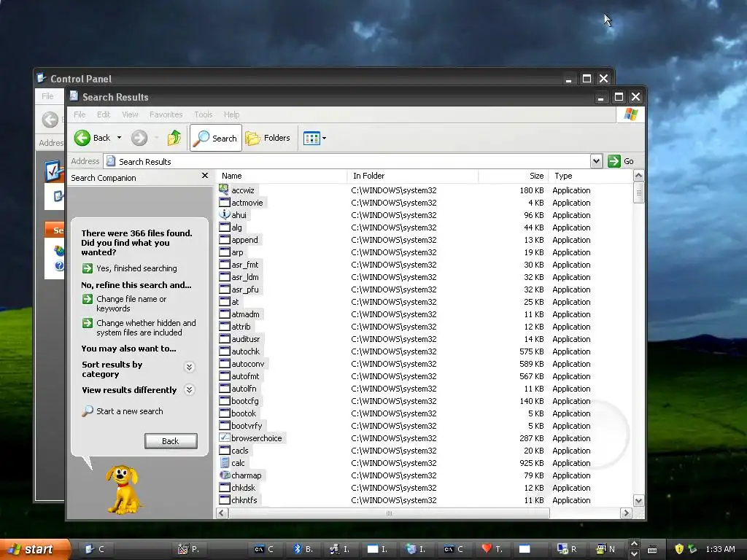Sort by the Name column header
Image resolution: width=747 pixels, height=560 pixels.
(x=282, y=176)
